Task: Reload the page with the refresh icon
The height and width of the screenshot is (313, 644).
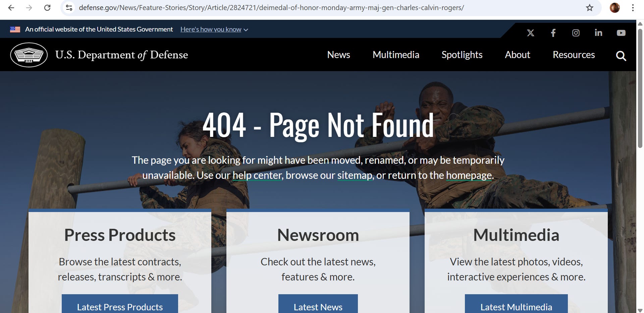Action: pos(47,8)
